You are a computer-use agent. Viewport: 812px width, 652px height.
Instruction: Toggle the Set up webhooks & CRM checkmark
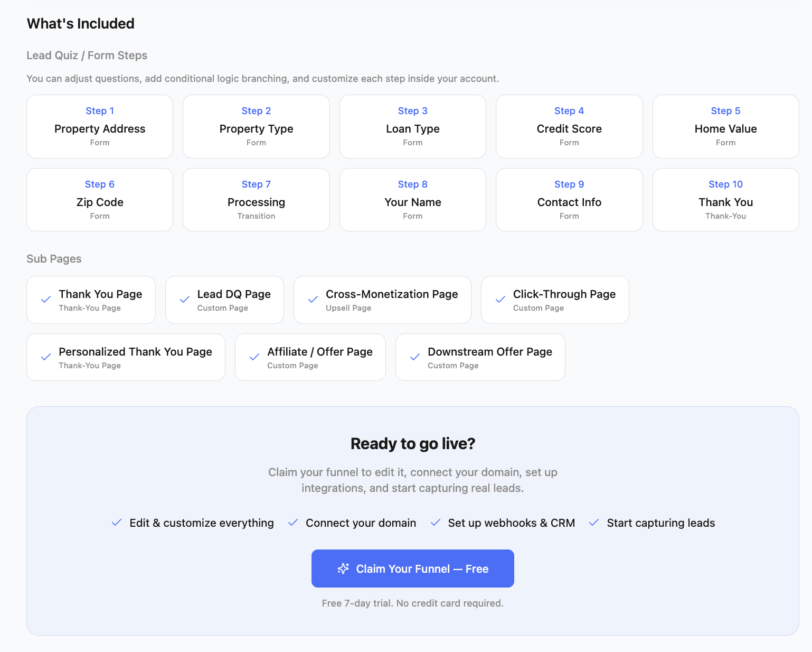pos(435,523)
